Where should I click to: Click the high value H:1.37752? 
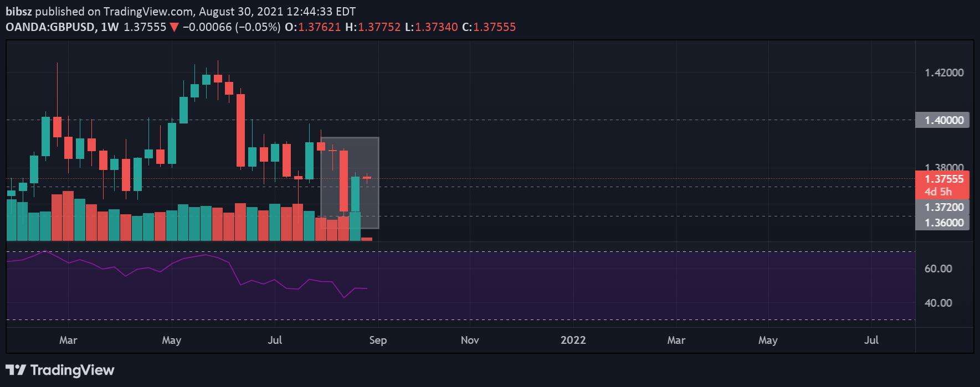pyautogui.click(x=373, y=27)
